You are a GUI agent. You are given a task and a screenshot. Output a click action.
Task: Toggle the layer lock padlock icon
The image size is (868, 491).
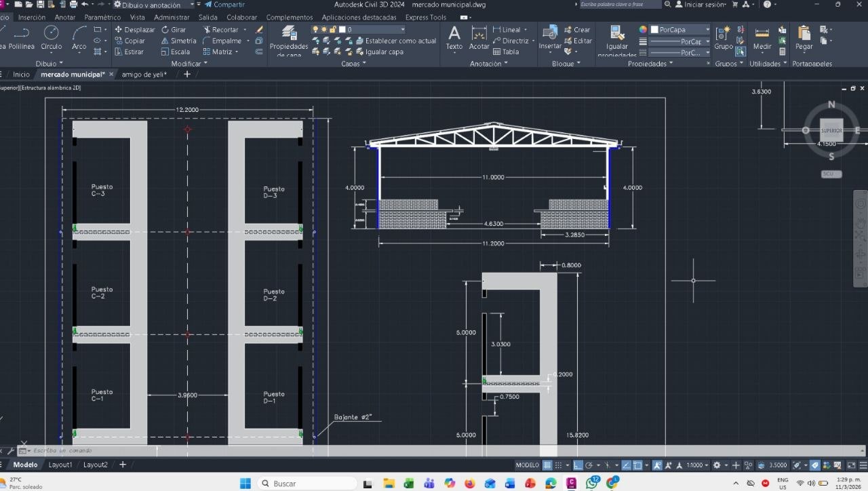click(333, 30)
